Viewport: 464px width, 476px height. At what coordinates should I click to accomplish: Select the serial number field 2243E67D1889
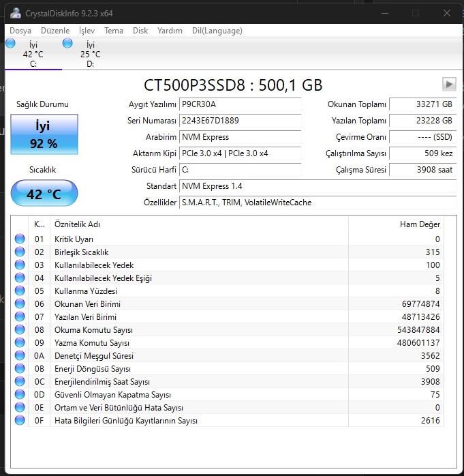pyautogui.click(x=241, y=121)
